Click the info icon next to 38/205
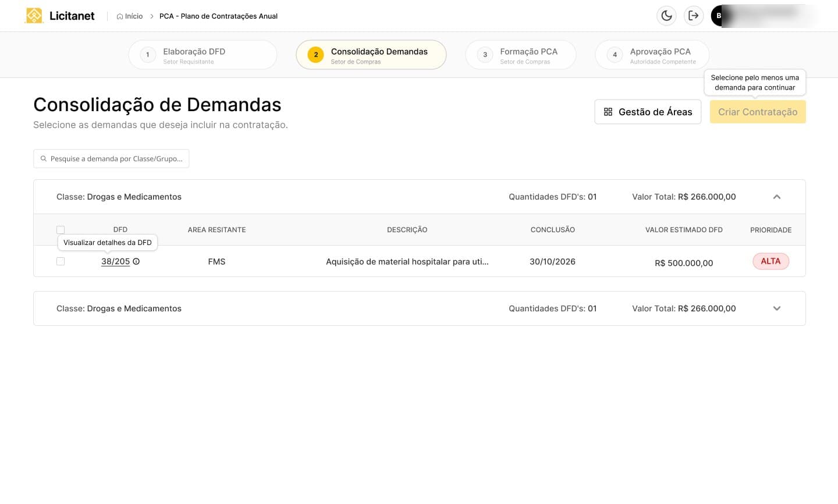Image resolution: width=838 pixels, height=504 pixels. pyautogui.click(x=136, y=261)
